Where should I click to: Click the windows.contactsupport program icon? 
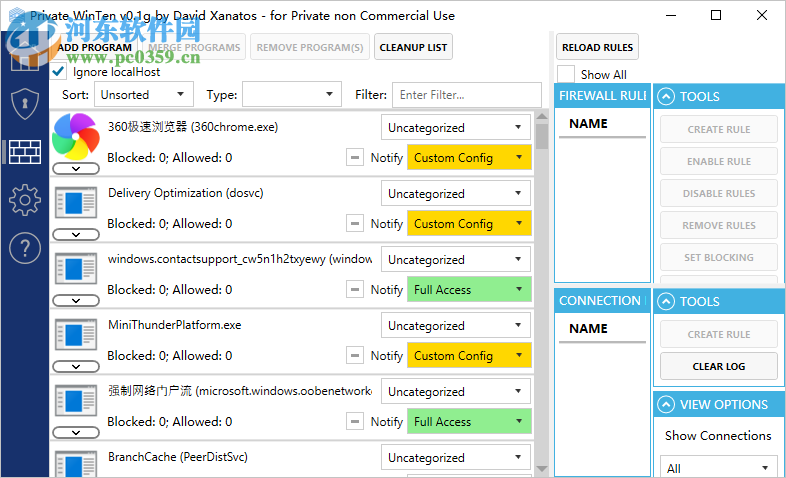pyautogui.click(x=76, y=269)
